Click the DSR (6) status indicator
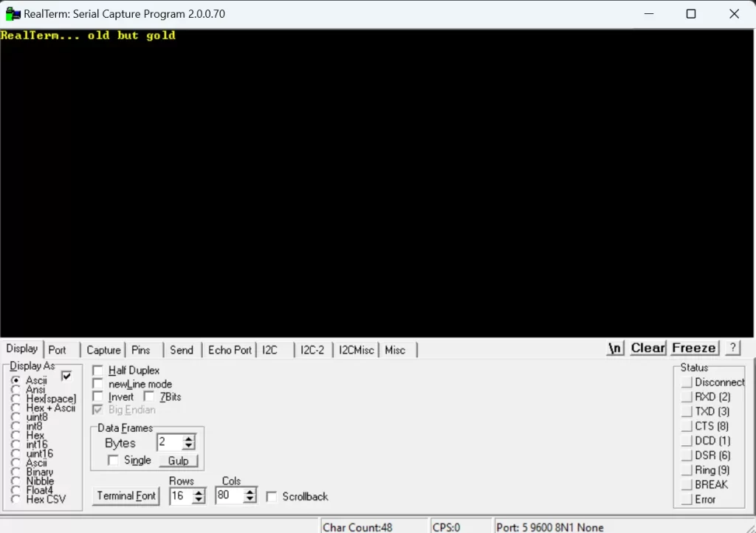 (687, 455)
